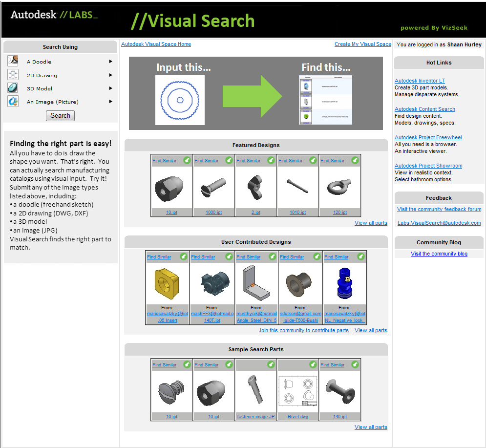Click green icon on 120.ipt card
The image size is (486, 448).
[x=355, y=160]
